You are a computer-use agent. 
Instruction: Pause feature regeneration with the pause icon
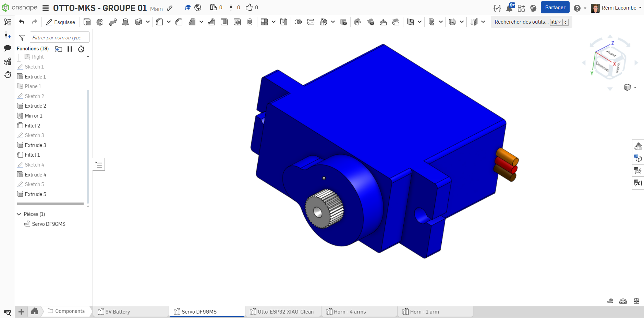[x=70, y=49]
